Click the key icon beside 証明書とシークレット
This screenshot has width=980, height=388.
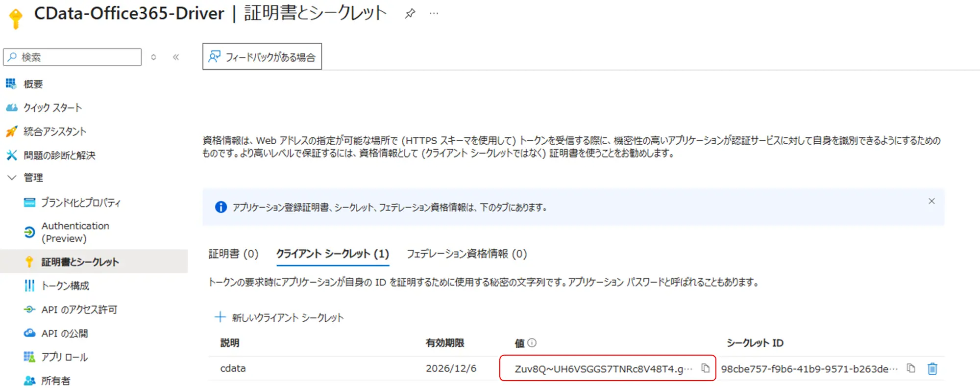pos(29,262)
